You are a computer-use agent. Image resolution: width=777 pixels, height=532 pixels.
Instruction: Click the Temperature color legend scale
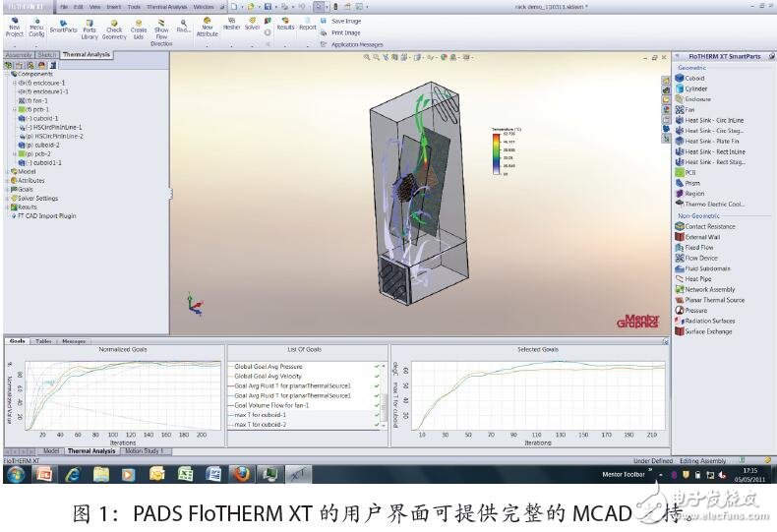point(497,151)
